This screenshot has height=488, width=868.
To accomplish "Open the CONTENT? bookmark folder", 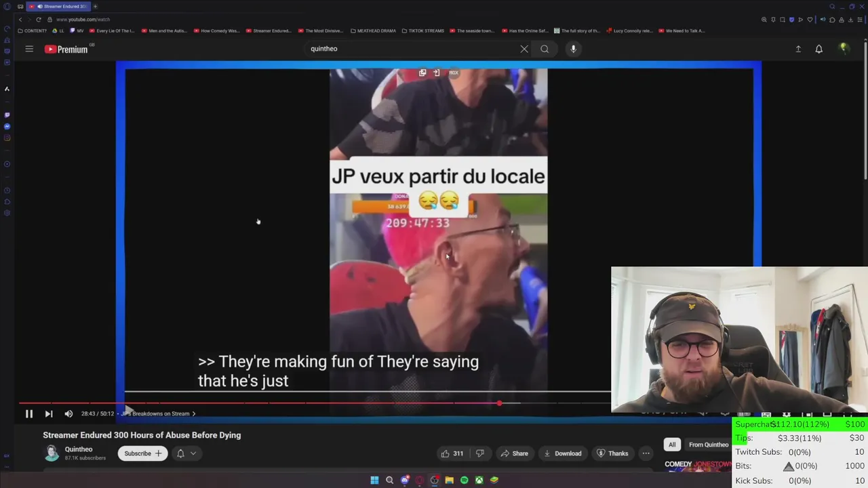I will click(32, 30).
